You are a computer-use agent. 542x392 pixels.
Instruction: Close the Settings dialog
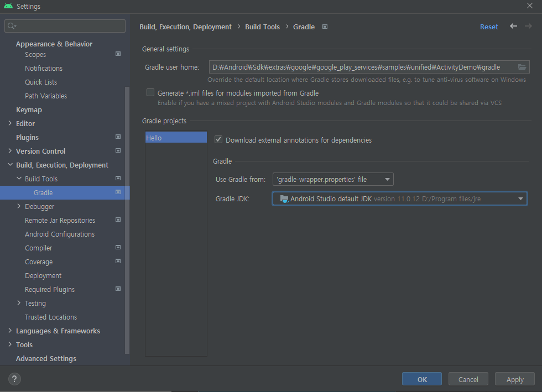(530, 6)
